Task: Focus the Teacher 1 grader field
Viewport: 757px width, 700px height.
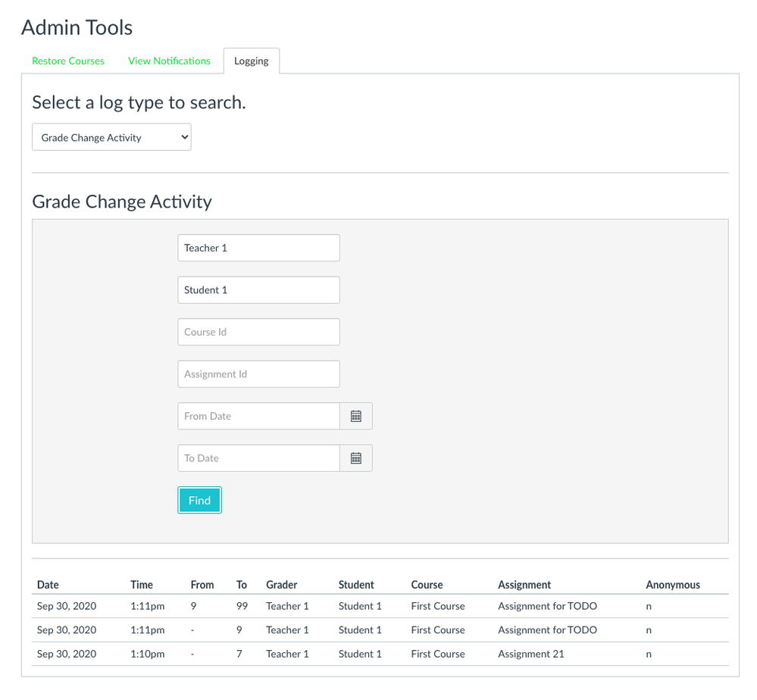Action: pyautogui.click(x=258, y=248)
